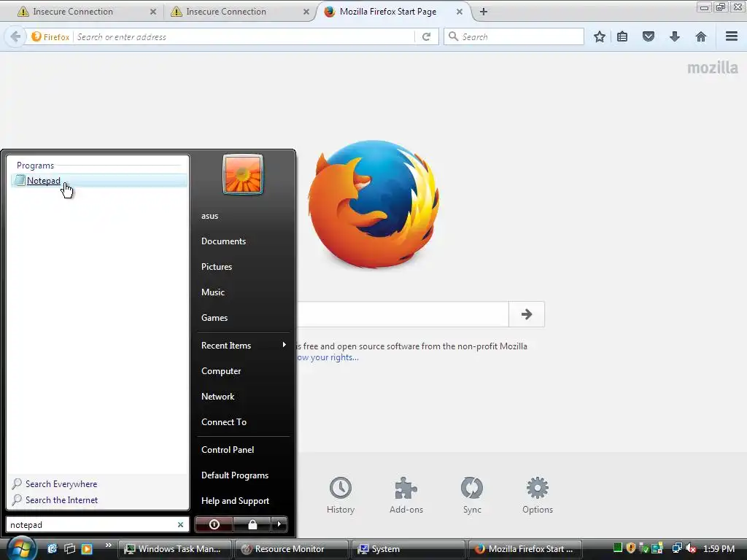Image resolution: width=747 pixels, height=560 pixels.
Task: Expand the shutdown options arrow
Action: 279,524
